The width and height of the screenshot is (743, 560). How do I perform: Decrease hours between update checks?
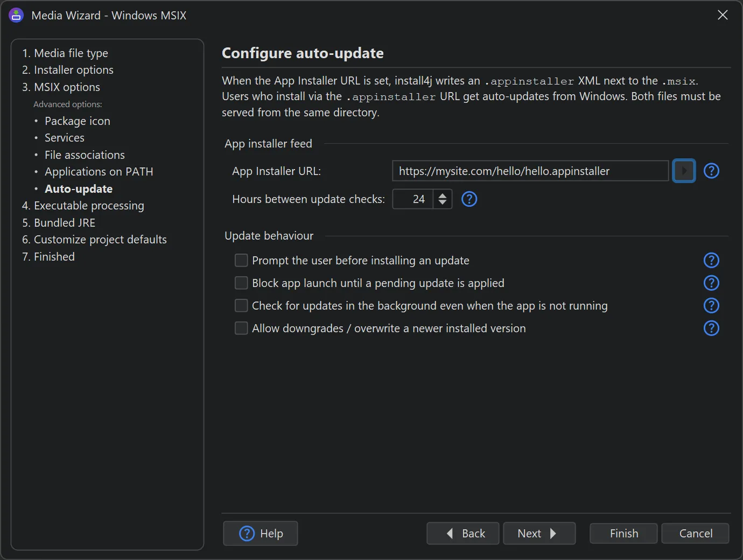click(443, 204)
